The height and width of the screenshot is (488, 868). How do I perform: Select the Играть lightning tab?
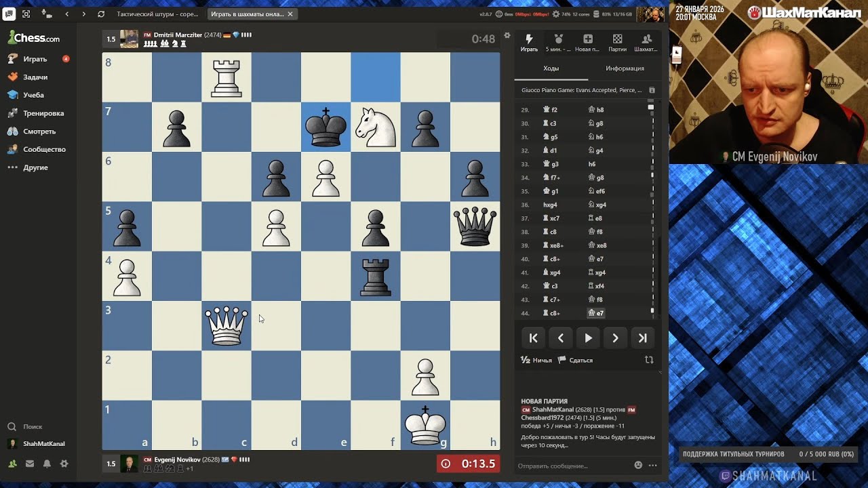coord(529,43)
